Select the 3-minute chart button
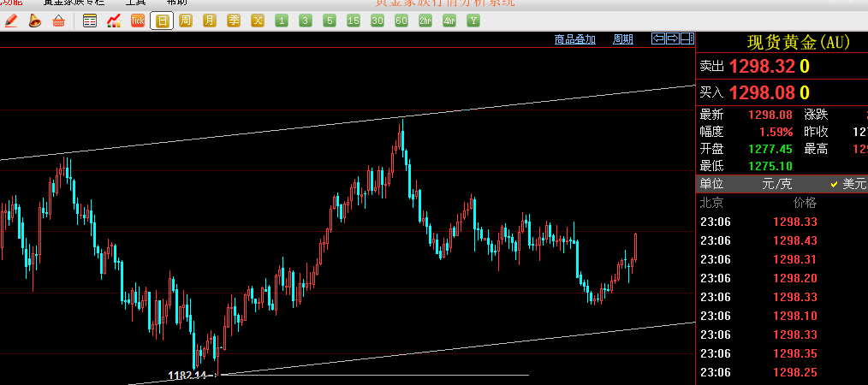Viewport: 868px width, 385px height. [x=306, y=21]
